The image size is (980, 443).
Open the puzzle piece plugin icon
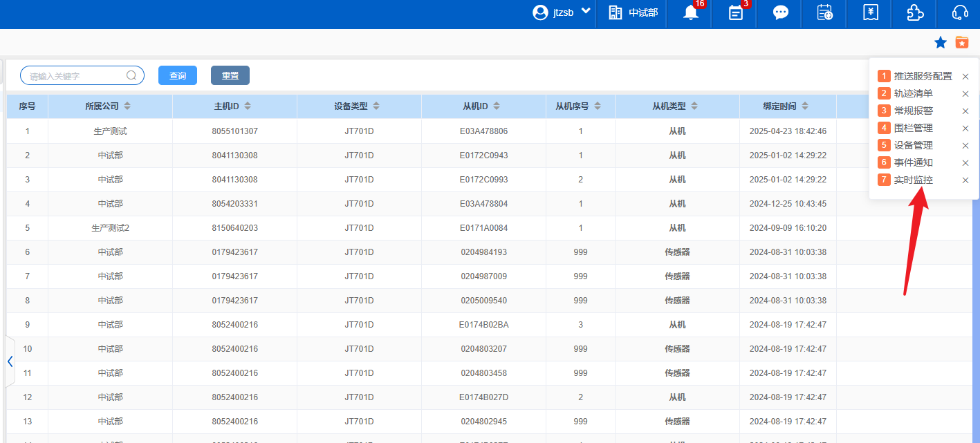point(915,13)
